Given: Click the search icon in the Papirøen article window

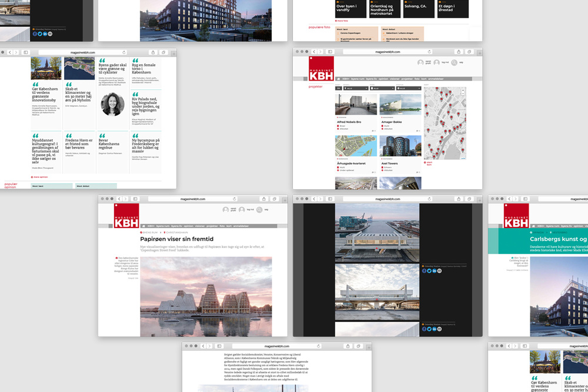Looking at the screenshot, I should click(259, 210).
